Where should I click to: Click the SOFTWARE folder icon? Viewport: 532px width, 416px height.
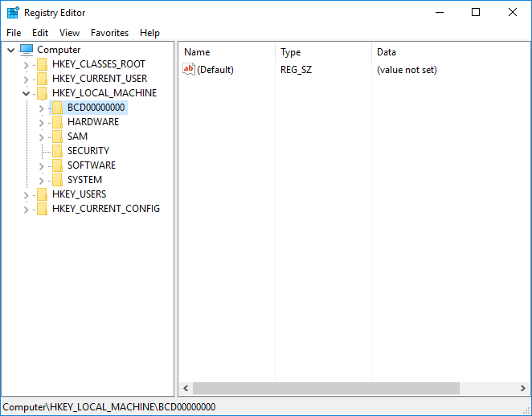pos(57,165)
